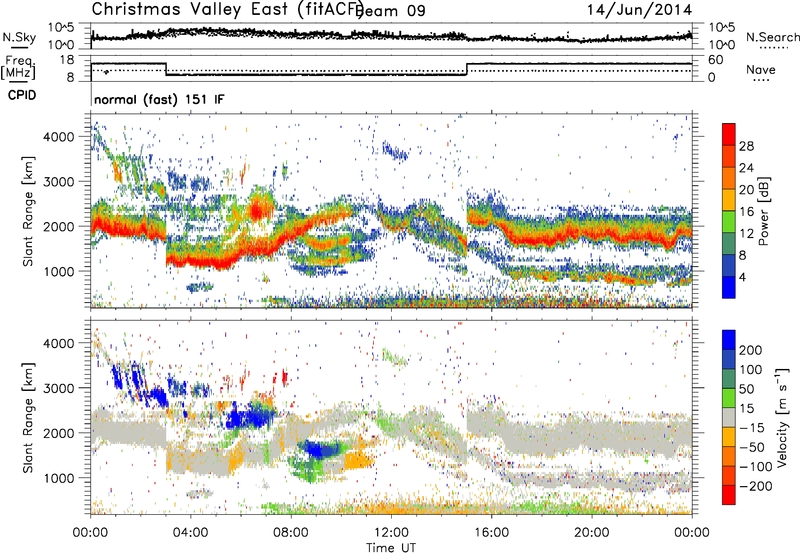The image size is (800, 554).
Task: Click the 04:00 time tick label
Action: coord(191,533)
